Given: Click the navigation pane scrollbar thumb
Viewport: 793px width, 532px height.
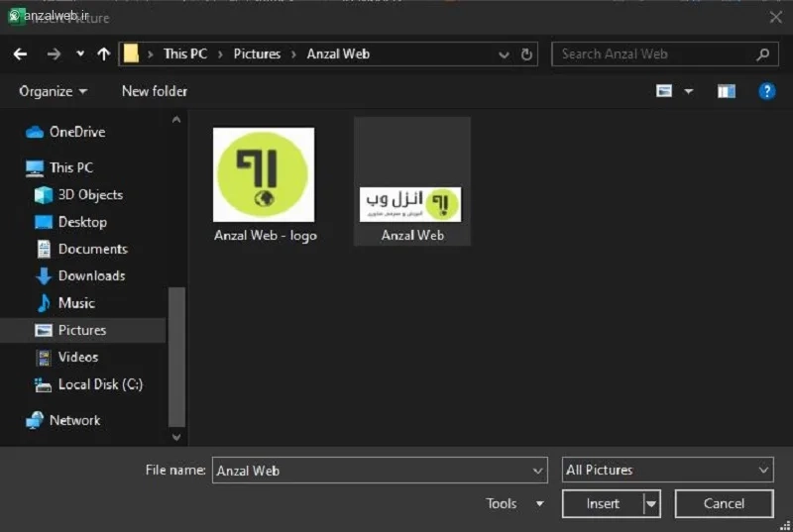Looking at the screenshot, I should [x=176, y=358].
